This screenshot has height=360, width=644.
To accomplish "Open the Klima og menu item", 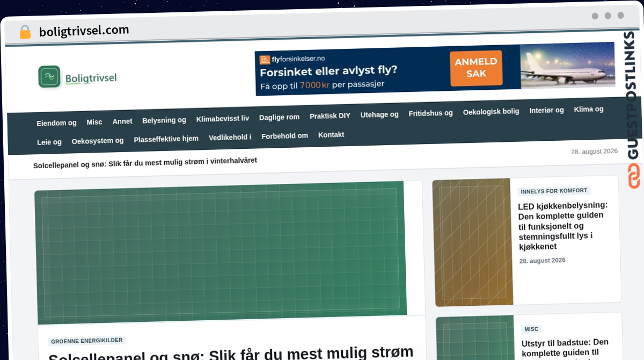I will 589,109.
